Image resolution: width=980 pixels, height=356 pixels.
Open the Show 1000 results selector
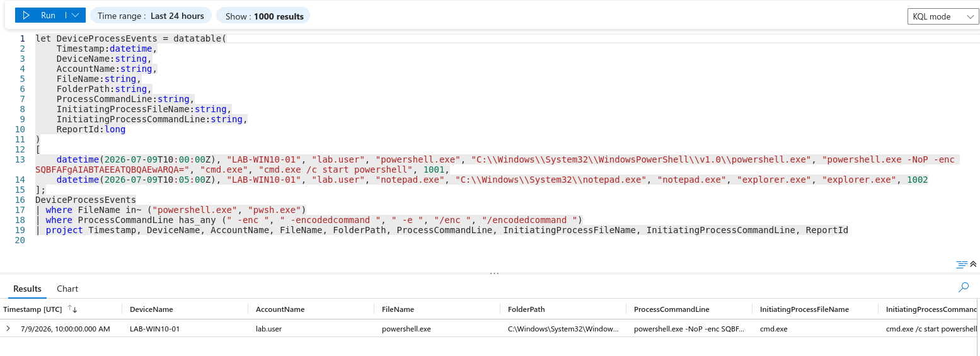[x=263, y=16]
